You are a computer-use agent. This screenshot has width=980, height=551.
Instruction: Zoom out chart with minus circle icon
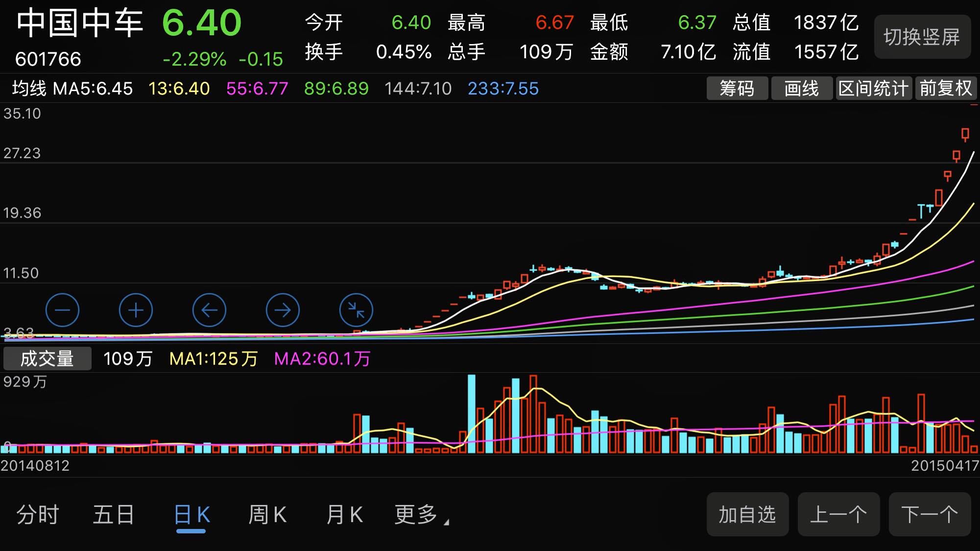(x=62, y=310)
